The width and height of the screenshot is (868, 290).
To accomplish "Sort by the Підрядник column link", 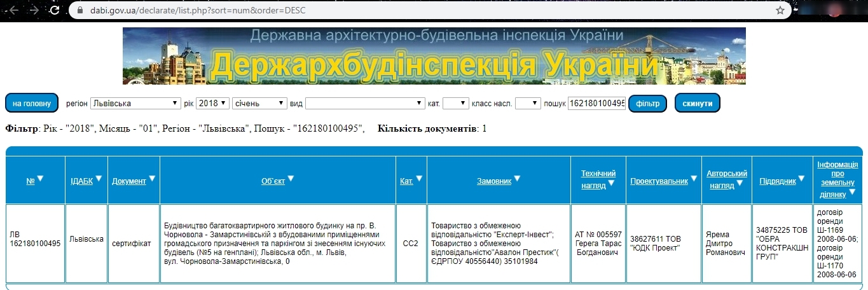I will pos(778,181).
